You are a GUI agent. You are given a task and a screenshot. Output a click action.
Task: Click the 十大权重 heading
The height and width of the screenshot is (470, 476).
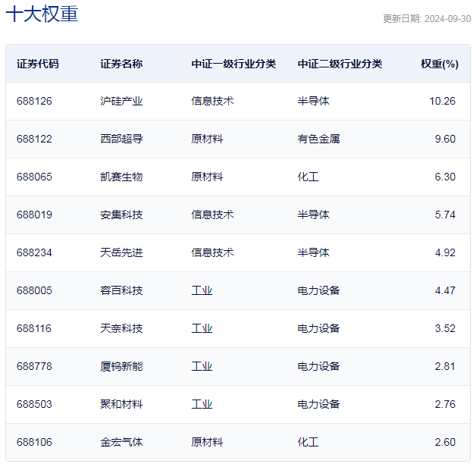(x=42, y=14)
